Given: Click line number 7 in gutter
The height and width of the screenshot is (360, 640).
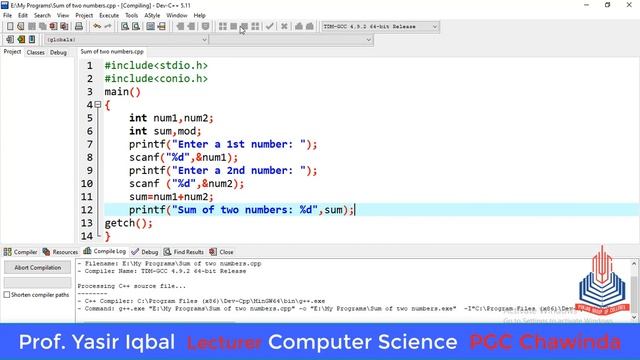Looking at the screenshot, I should click(x=90, y=144).
